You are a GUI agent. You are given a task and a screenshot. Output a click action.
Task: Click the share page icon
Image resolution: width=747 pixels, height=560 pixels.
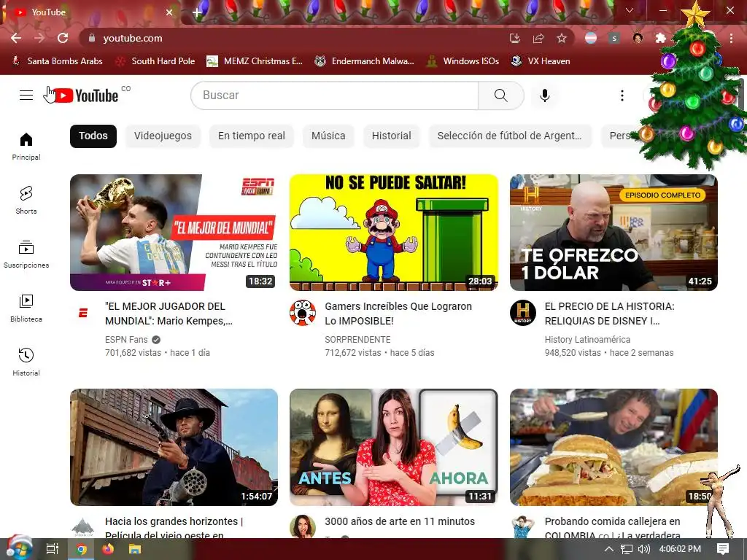coord(538,38)
